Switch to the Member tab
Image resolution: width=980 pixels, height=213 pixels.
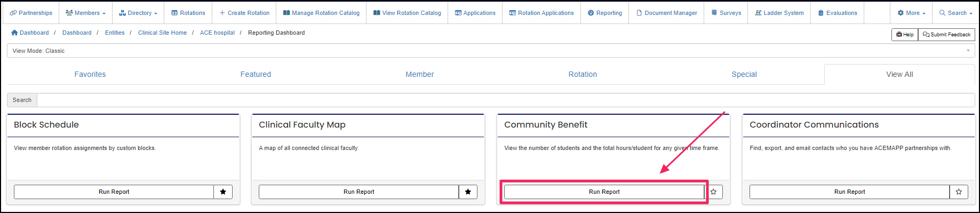pos(420,74)
